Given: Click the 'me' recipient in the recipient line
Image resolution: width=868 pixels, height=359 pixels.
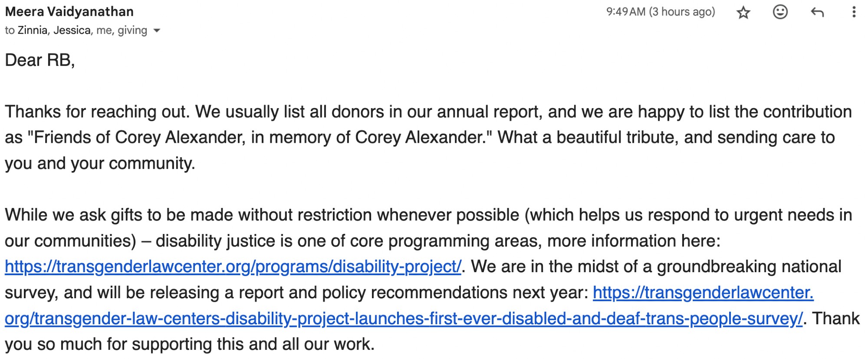Looking at the screenshot, I should point(104,30).
